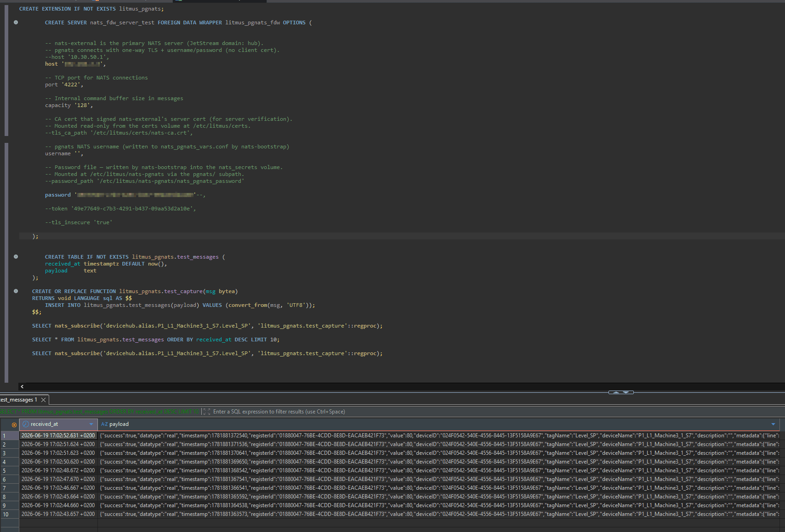This screenshot has width=785, height=532.
Task: Click the SELECT * FROM litmus_pgnats.test_messages editor line
Action: click(x=155, y=340)
